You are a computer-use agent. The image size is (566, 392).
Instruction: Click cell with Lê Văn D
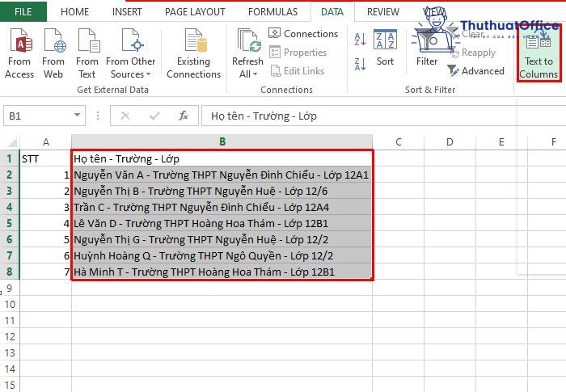coord(222,223)
